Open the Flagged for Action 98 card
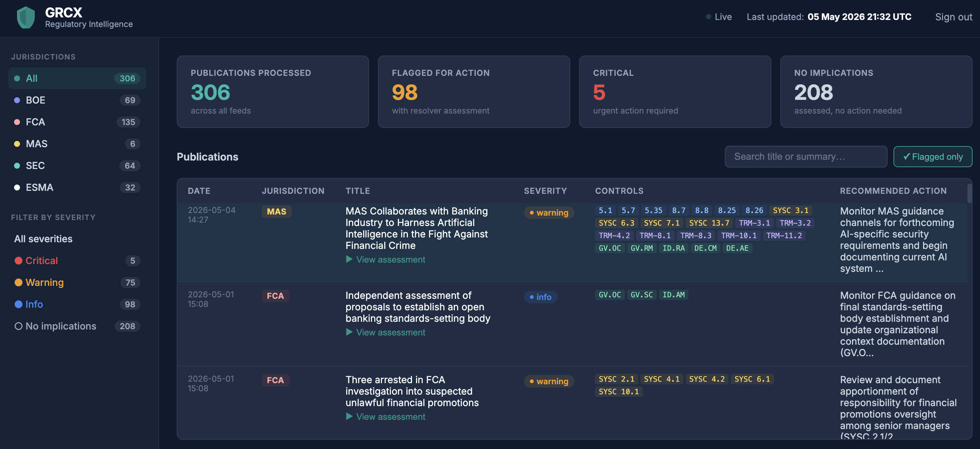Screen dimensions: 980x449 [x=474, y=92]
